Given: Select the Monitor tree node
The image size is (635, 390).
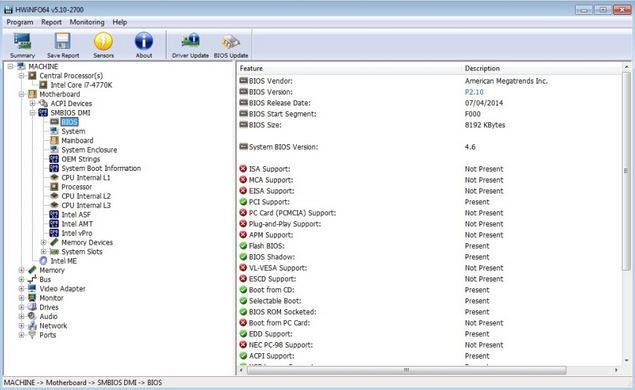Looking at the screenshot, I should (x=51, y=298).
